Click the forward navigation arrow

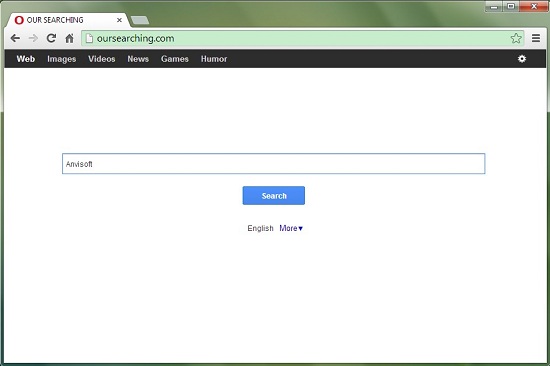tap(33, 38)
